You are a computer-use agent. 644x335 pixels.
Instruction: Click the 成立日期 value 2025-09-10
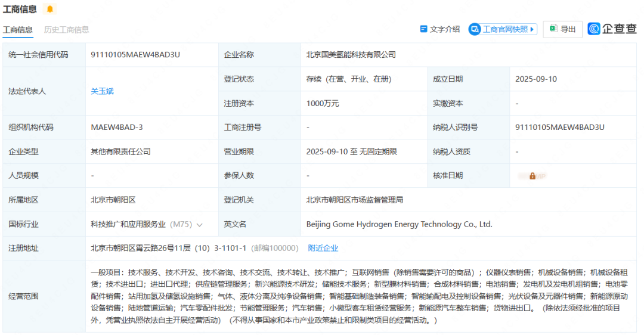click(x=536, y=79)
